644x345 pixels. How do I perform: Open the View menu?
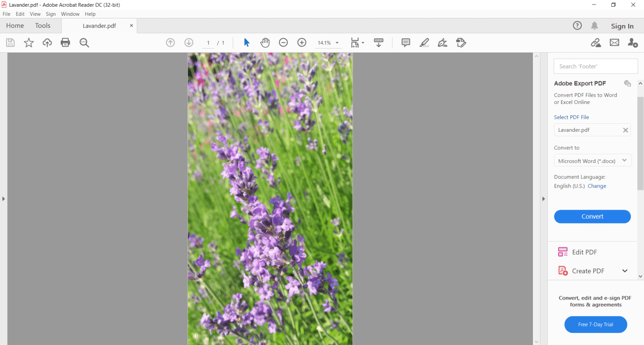[35, 14]
